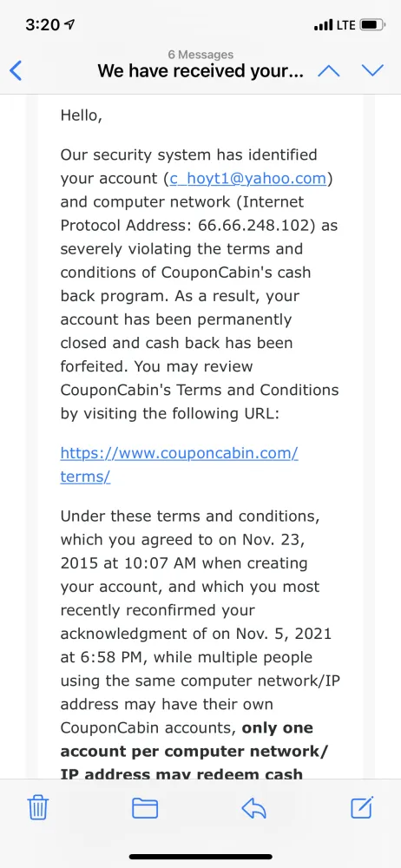The width and height of the screenshot is (401, 868).
Task: Delete this email using the trash icon
Action: (x=37, y=808)
